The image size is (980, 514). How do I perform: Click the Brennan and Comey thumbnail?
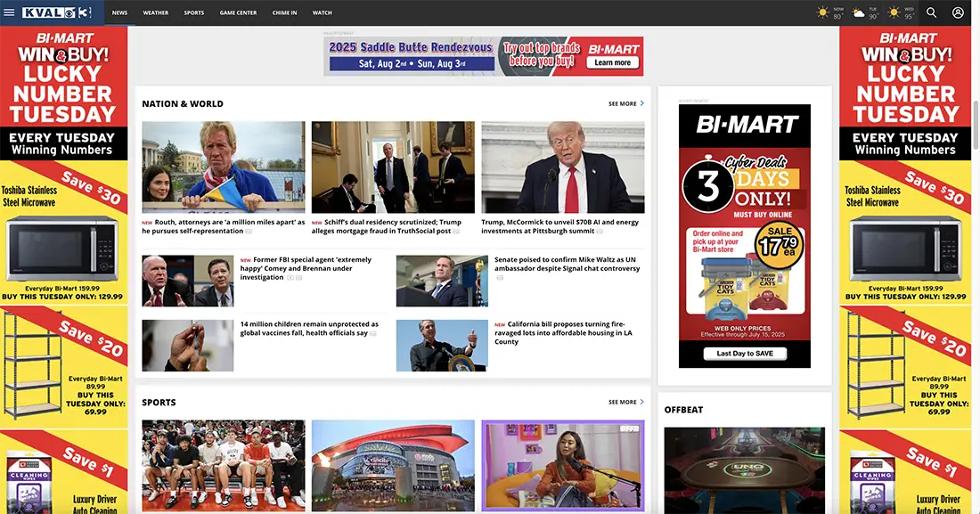coord(187,281)
